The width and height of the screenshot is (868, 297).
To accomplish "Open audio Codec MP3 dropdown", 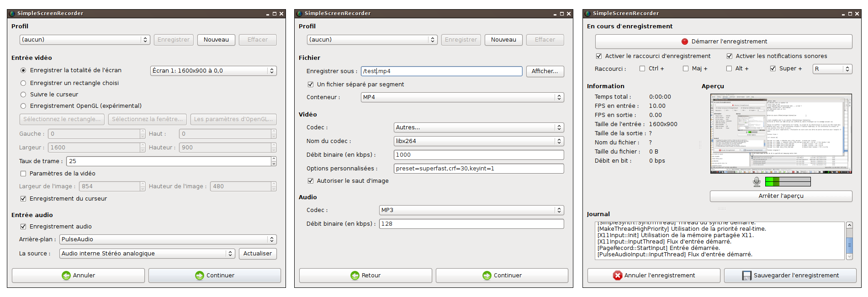I will coord(471,210).
